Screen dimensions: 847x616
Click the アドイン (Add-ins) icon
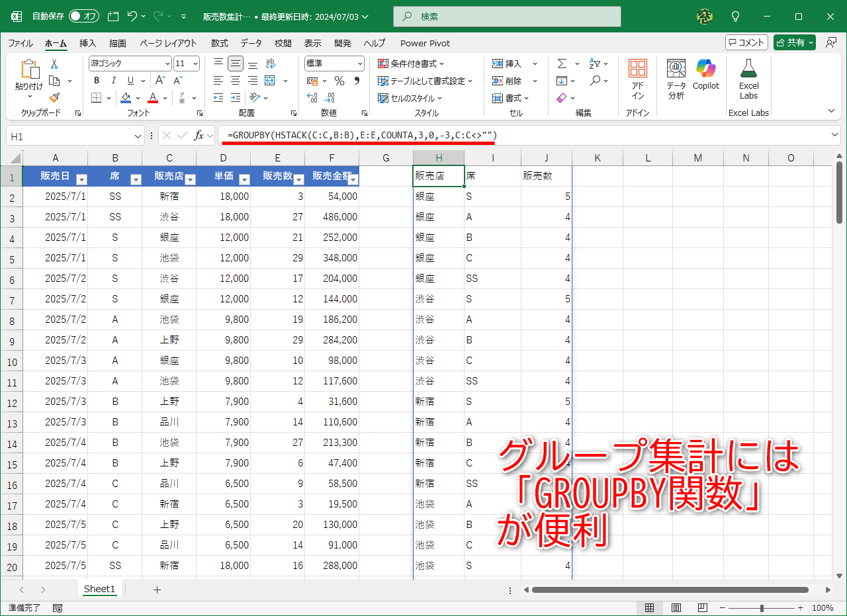[637, 76]
